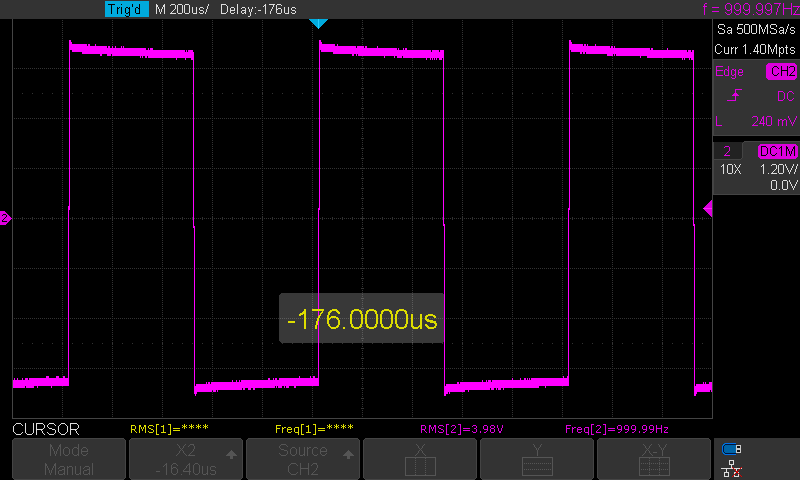Click the network disconnected status icon
The width and height of the screenshot is (800, 480).
pos(732,469)
